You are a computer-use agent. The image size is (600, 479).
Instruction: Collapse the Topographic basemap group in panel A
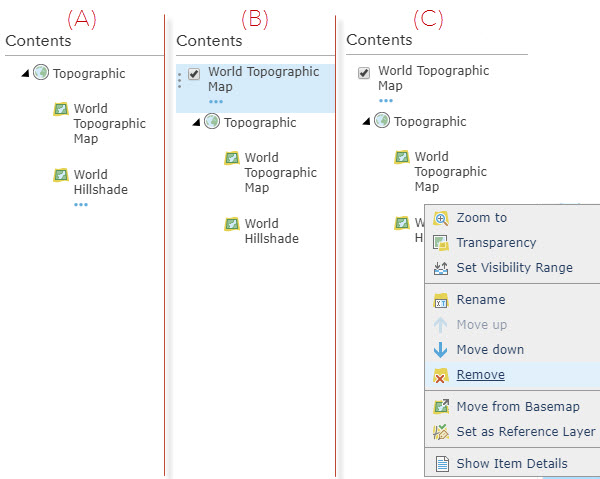tap(24, 73)
